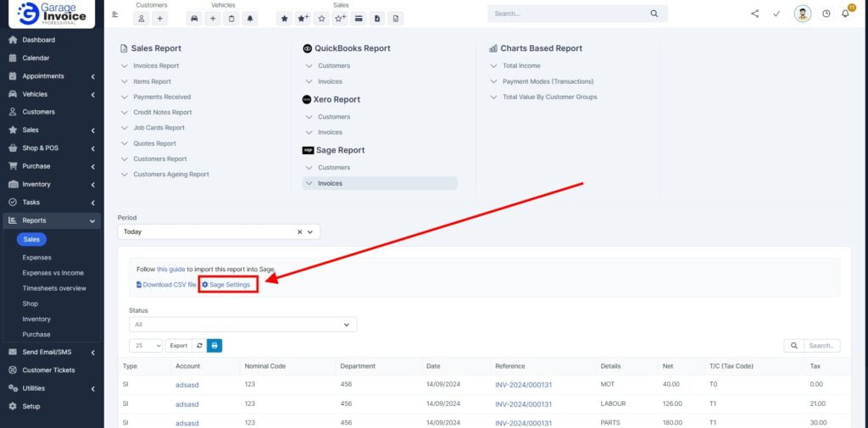Click the solid document icon under Sales
Viewport: 868px width, 428px height.
[x=377, y=19]
